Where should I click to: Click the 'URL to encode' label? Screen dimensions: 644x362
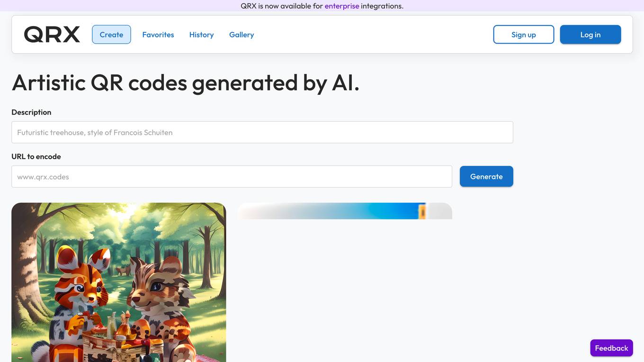click(x=36, y=156)
